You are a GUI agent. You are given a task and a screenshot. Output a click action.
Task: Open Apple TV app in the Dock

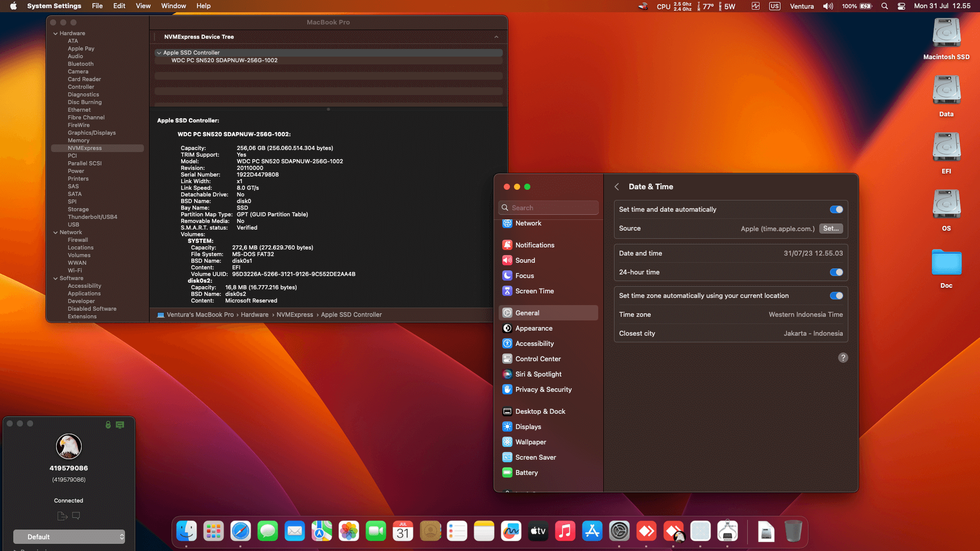coord(538,531)
